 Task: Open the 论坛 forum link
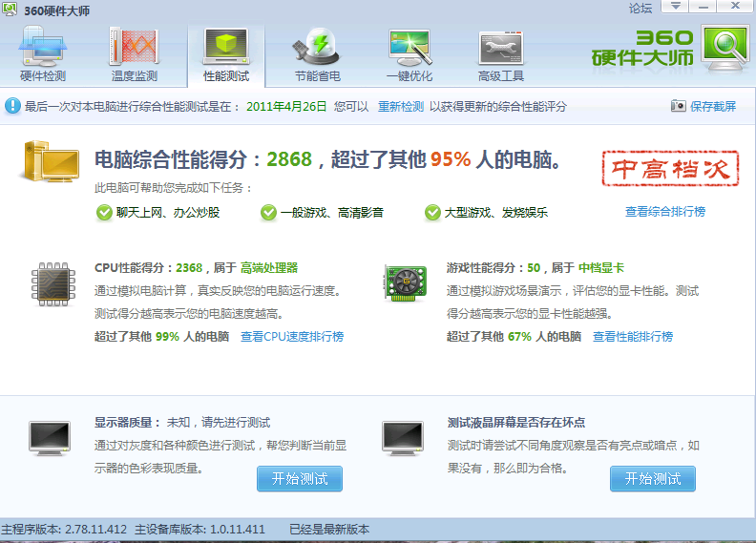click(640, 9)
